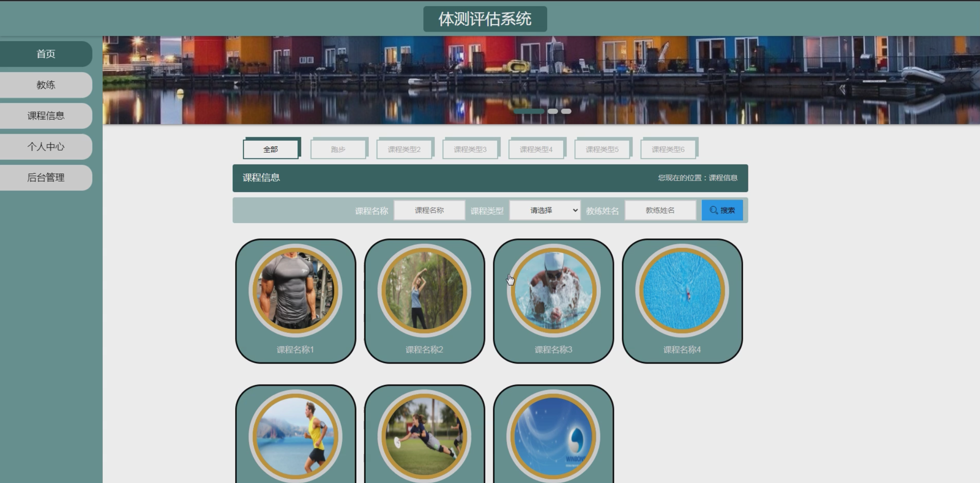Select the 全部 category tab

click(271, 149)
